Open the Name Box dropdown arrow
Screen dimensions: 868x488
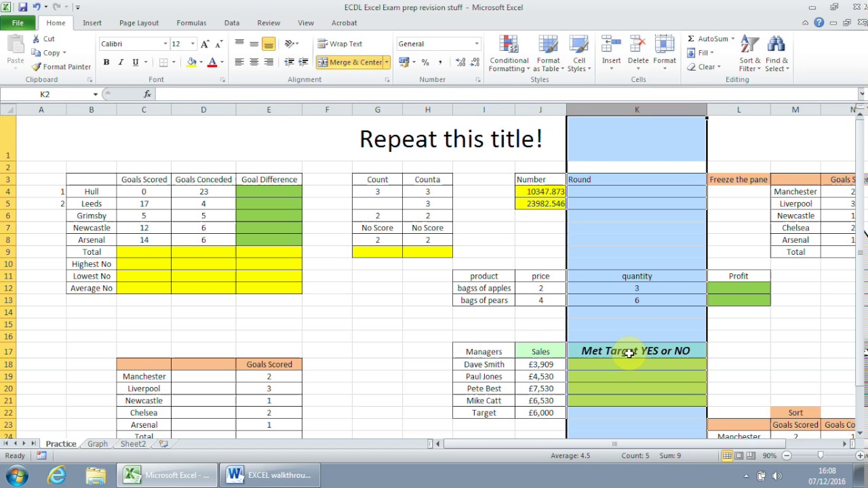(x=96, y=94)
